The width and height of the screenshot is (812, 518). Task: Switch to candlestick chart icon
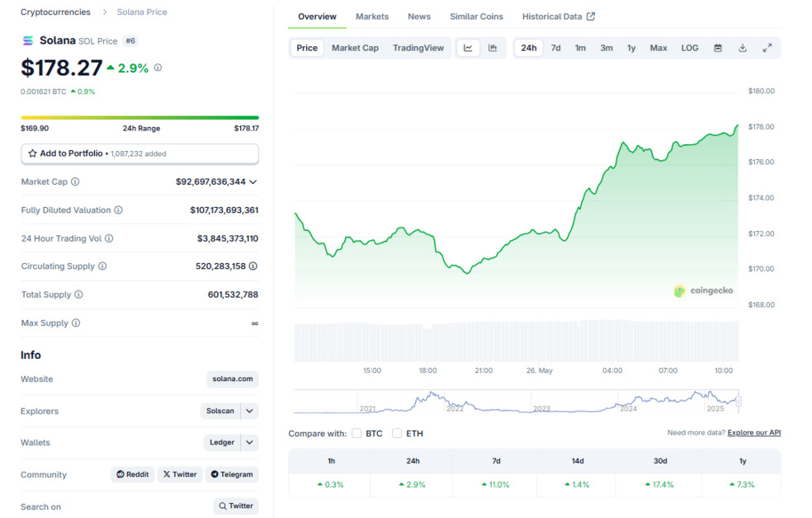(493, 48)
